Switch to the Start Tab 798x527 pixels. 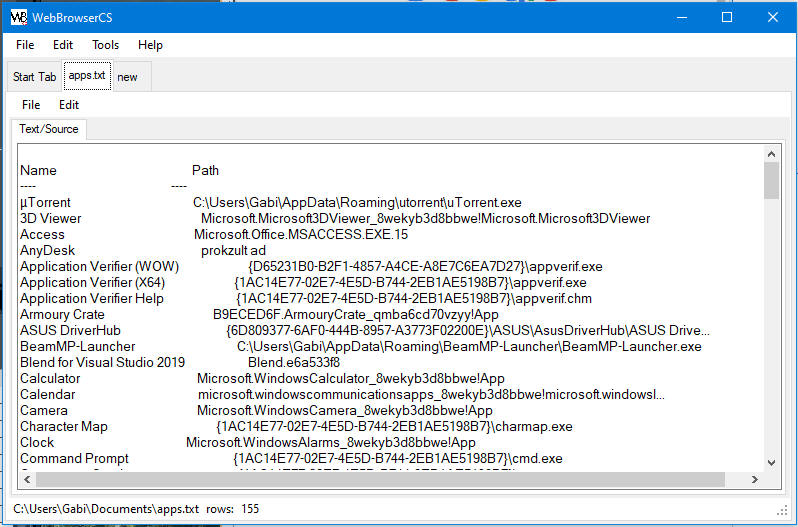point(35,77)
